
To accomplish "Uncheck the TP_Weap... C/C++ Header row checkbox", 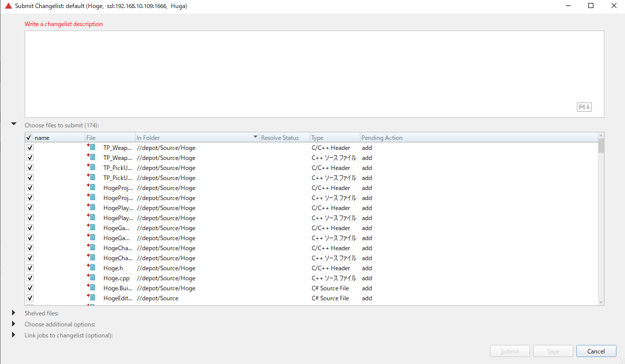I will pyautogui.click(x=30, y=148).
